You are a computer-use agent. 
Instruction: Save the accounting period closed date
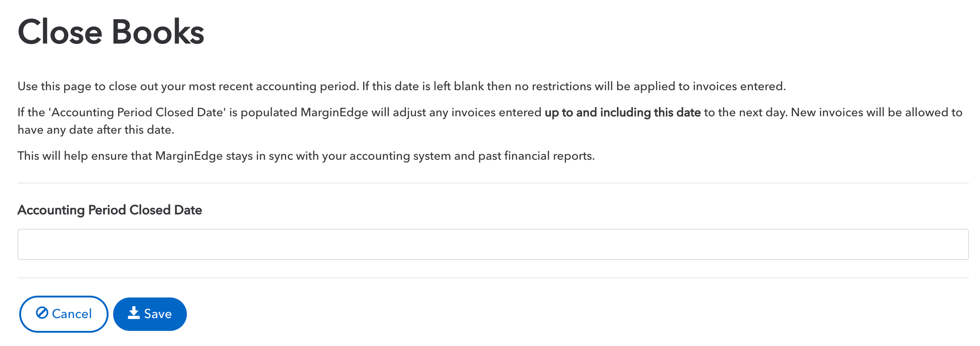pyautogui.click(x=150, y=314)
